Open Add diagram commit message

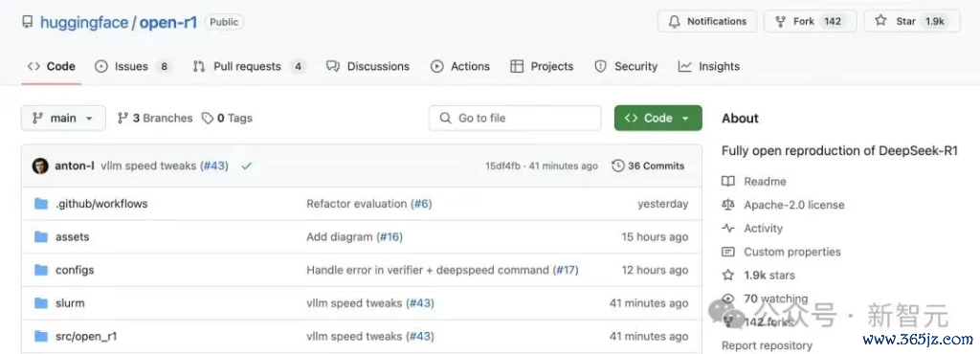(x=340, y=236)
